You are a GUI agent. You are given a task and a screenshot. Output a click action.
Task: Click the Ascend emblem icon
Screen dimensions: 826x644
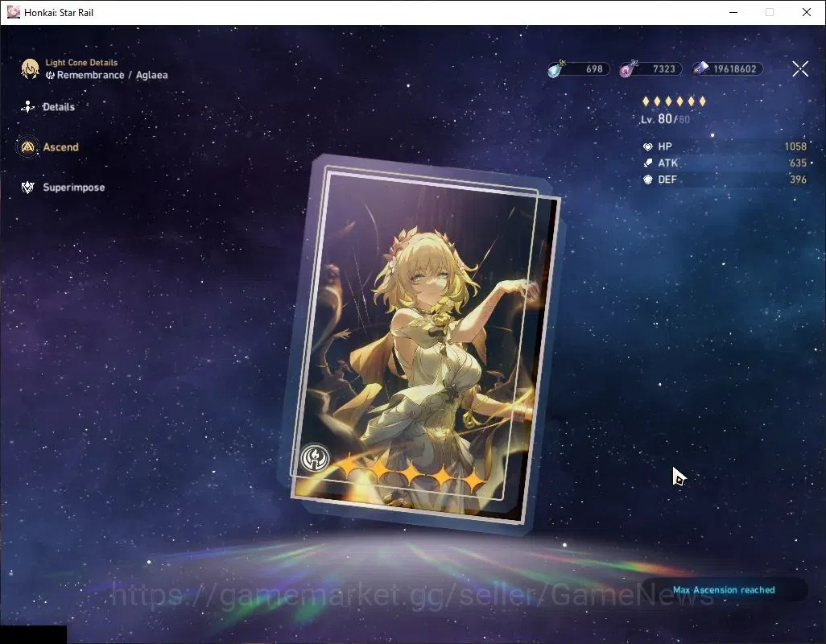pos(27,147)
